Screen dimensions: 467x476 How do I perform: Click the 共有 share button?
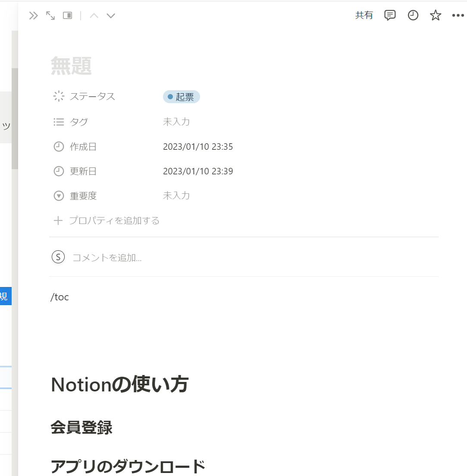click(x=364, y=15)
